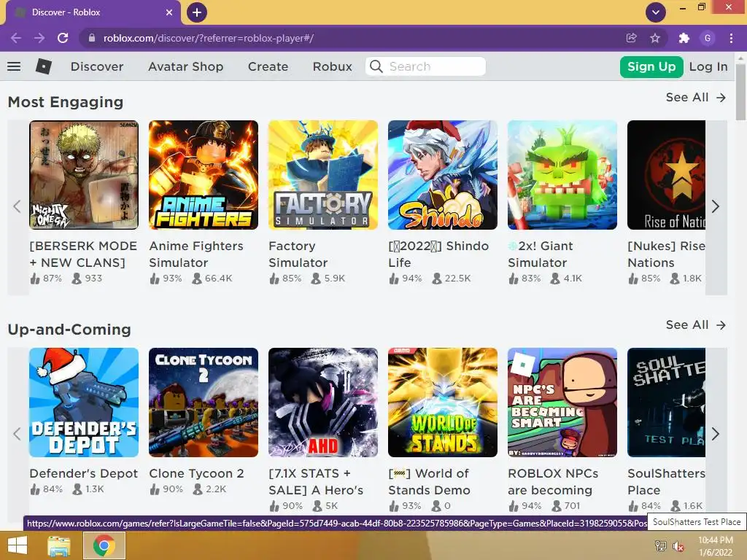This screenshot has height=560, width=747.
Task: Click 'Clone Tycoon 2' title text
Action: pos(196,473)
